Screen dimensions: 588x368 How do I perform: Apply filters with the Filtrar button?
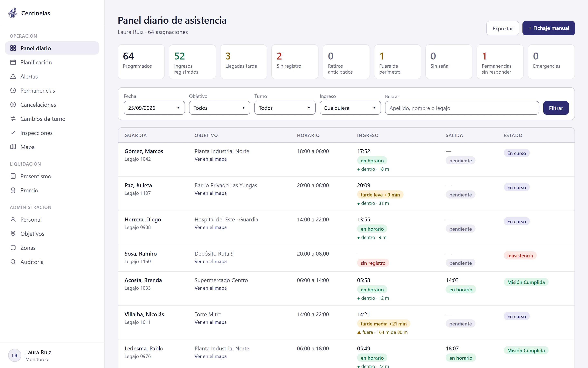(556, 108)
